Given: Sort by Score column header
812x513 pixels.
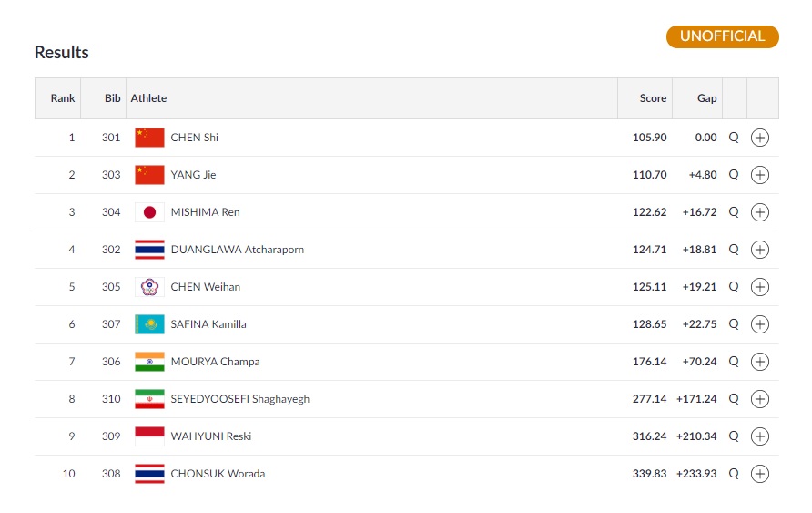Looking at the screenshot, I should [653, 97].
